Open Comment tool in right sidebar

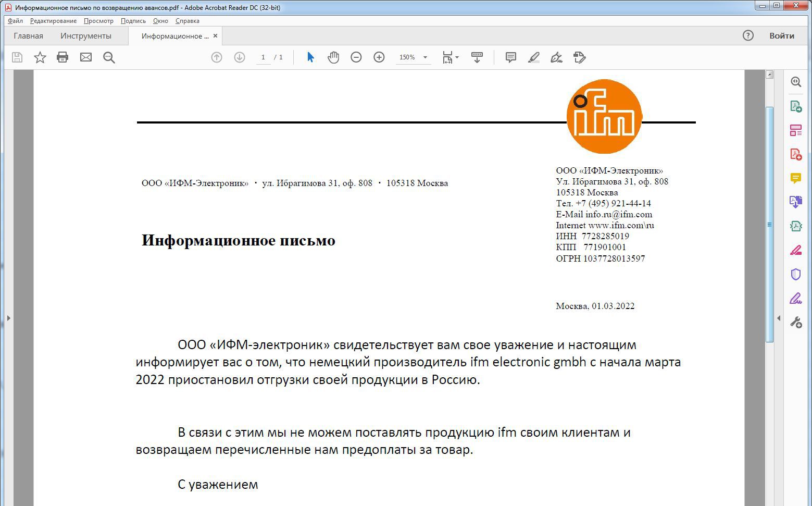point(796,178)
